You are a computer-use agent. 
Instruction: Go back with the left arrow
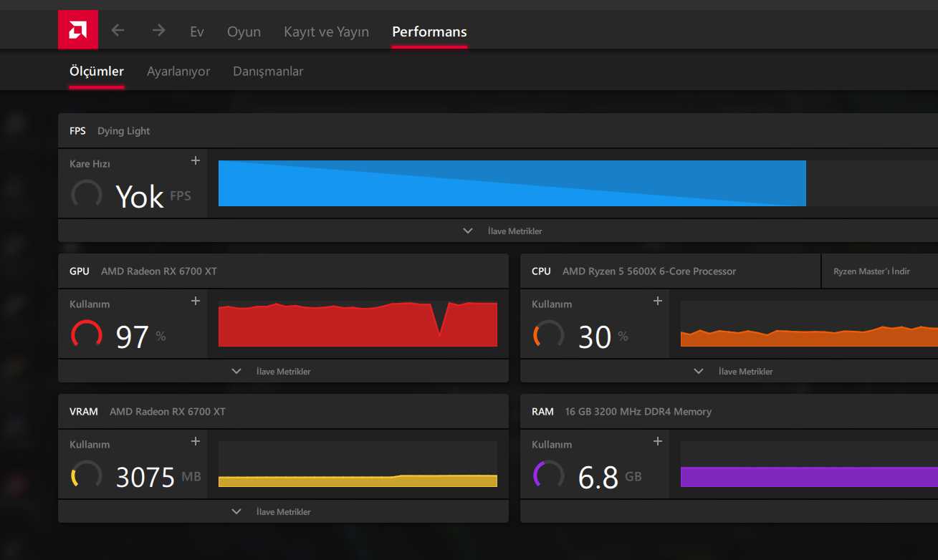(x=118, y=30)
